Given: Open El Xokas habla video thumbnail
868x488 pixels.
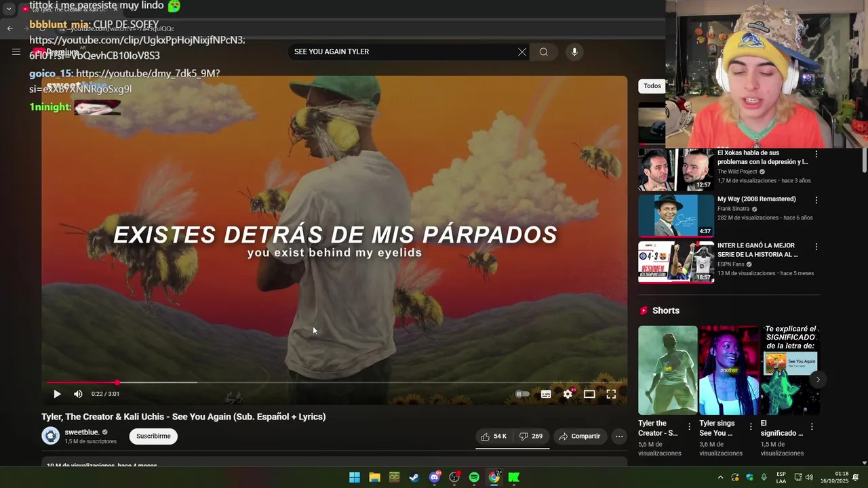Looking at the screenshot, I should [676, 169].
